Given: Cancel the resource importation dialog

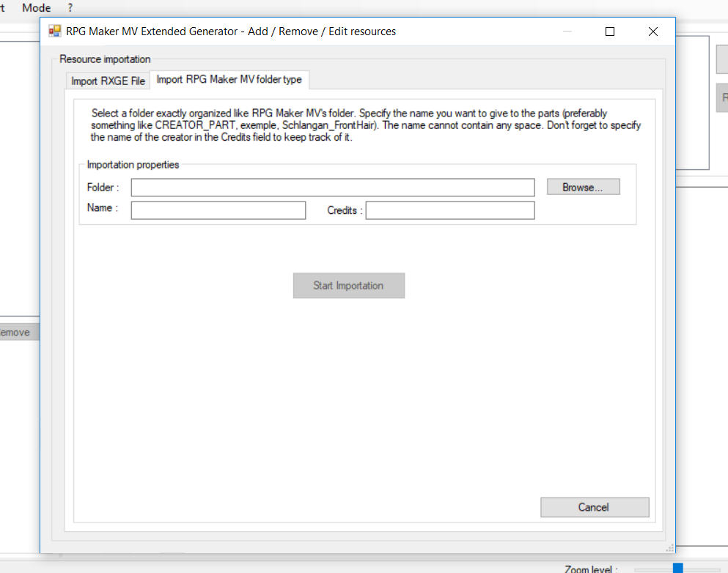Looking at the screenshot, I should click(595, 507).
